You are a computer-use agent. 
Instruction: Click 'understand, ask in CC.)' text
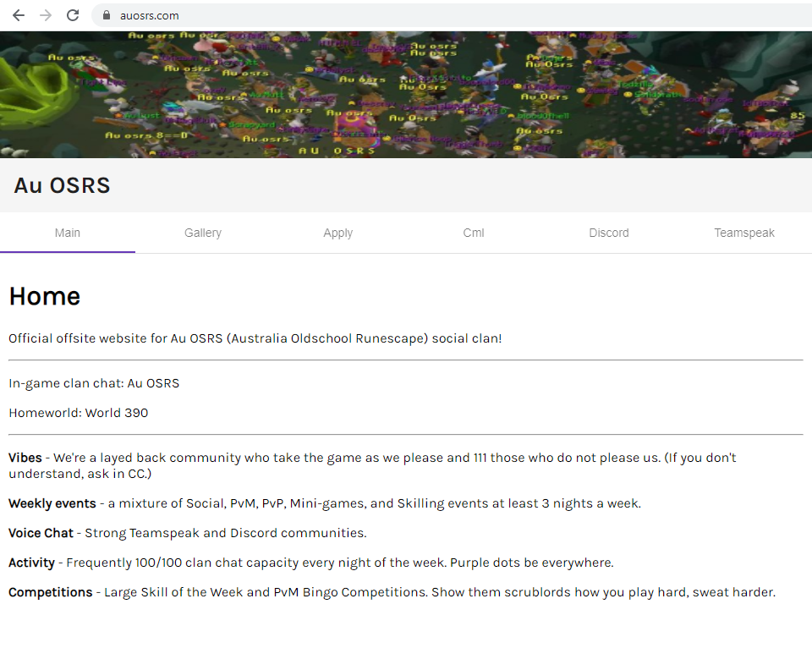point(80,474)
